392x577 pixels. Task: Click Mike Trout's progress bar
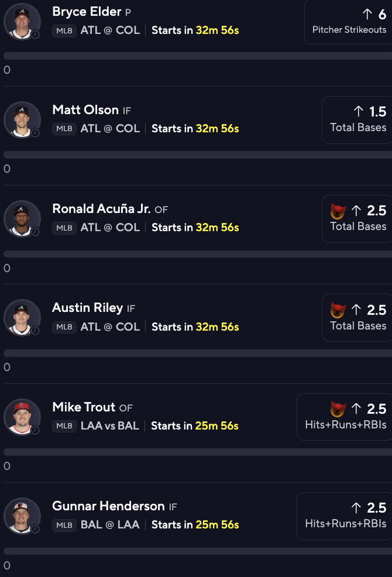[198, 452]
